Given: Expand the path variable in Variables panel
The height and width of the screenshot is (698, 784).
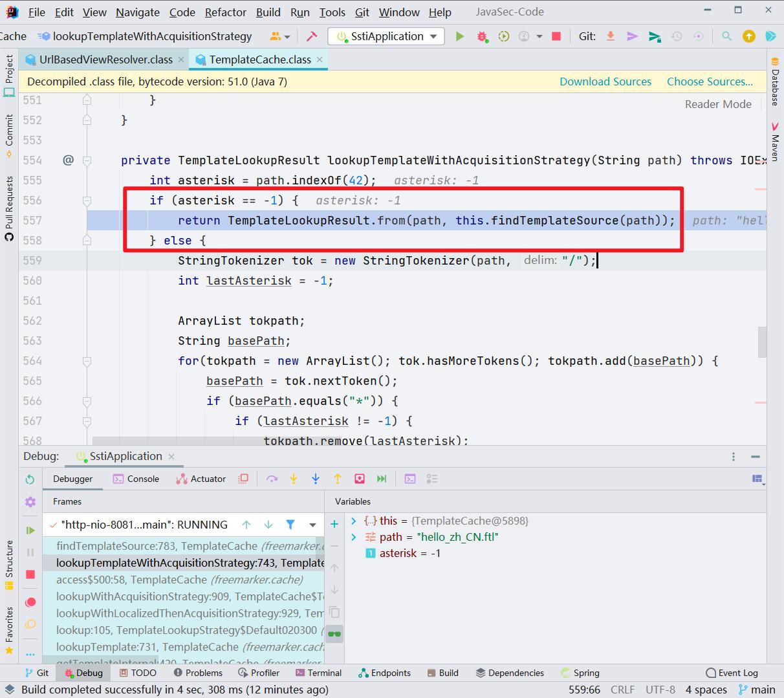Looking at the screenshot, I should 353,537.
